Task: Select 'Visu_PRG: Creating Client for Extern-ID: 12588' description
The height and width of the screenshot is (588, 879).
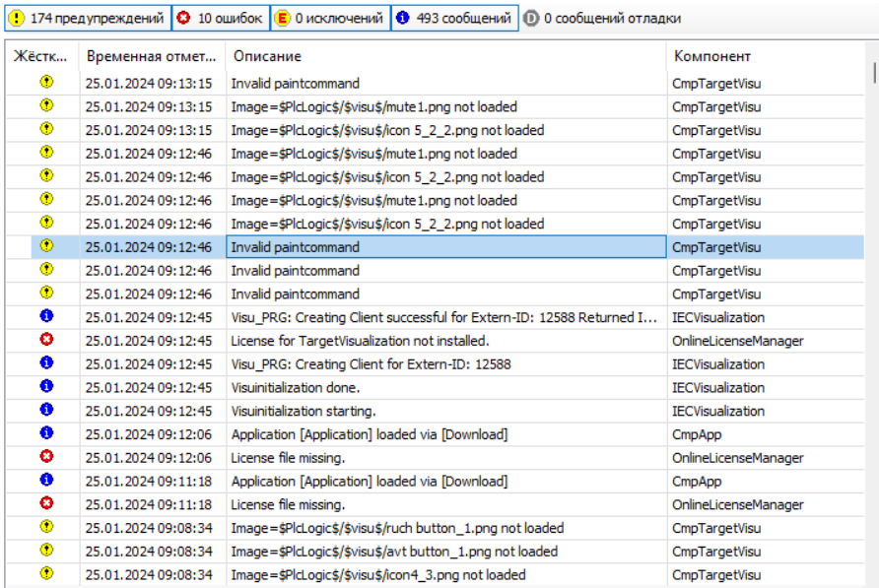Action: pos(372,364)
